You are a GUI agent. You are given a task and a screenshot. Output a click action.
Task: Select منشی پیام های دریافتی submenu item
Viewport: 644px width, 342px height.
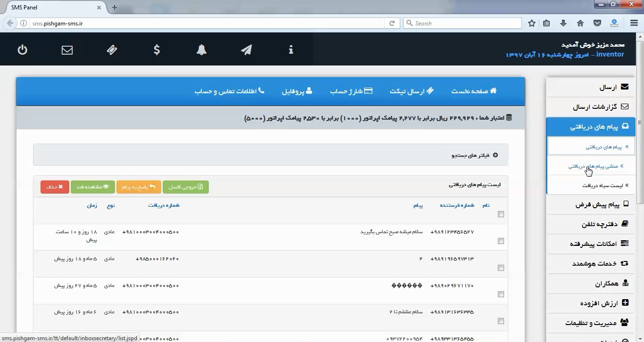(591, 166)
